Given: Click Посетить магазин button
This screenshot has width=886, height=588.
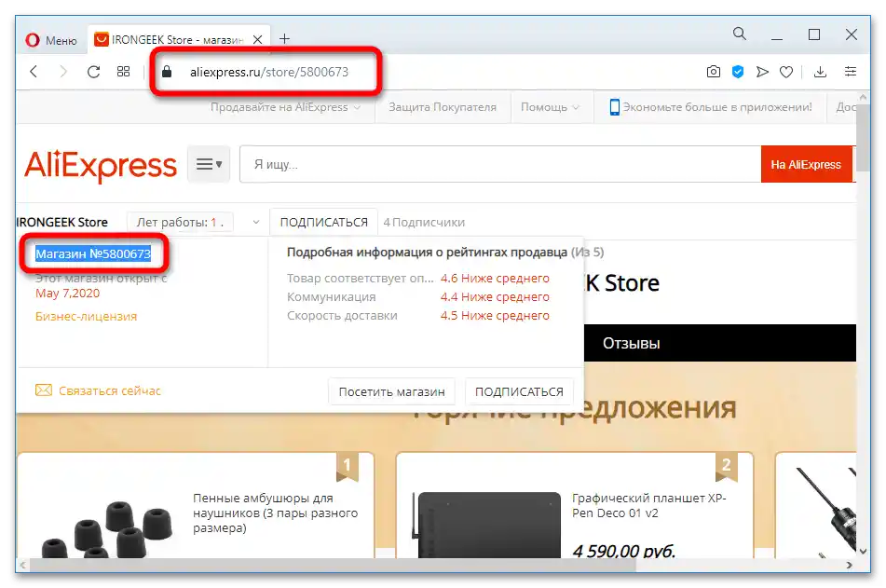Looking at the screenshot, I should click(x=391, y=391).
